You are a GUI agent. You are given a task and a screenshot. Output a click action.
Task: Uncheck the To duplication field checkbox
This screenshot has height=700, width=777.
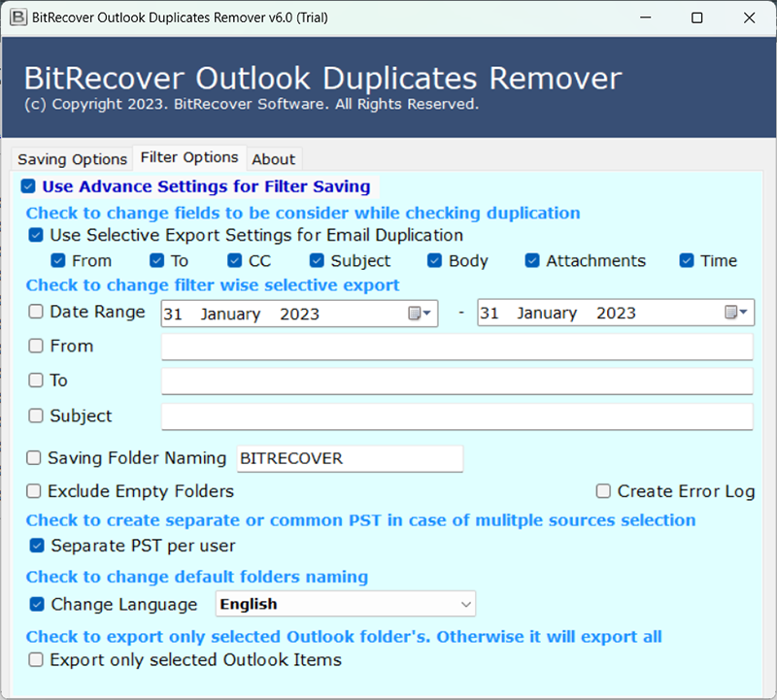coord(156,260)
